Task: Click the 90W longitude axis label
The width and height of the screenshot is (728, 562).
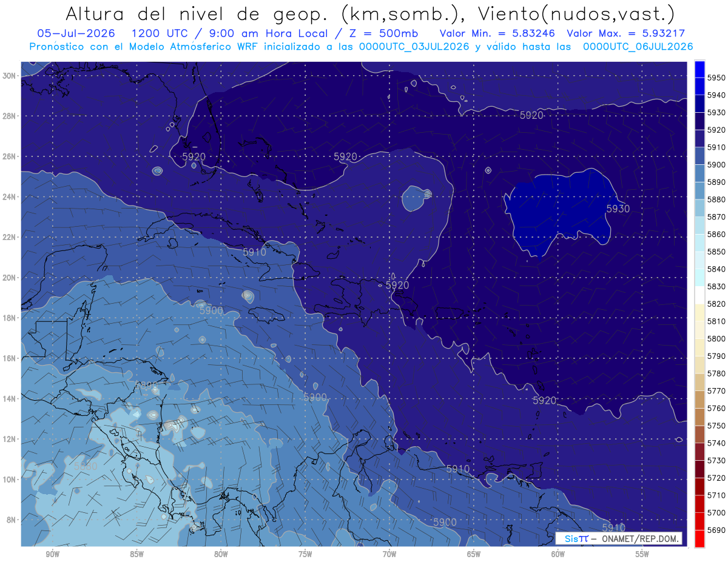Action: pyautogui.click(x=52, y=555)
